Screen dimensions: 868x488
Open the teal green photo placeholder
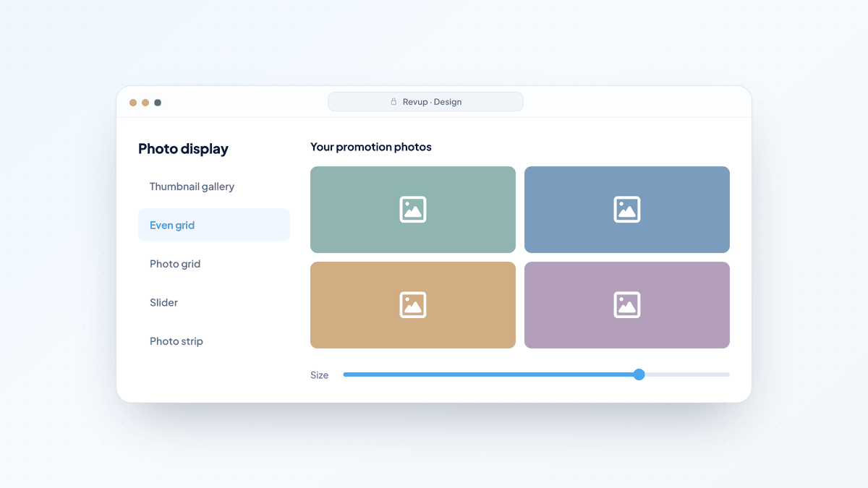pyautogui.click(x=413, y=210)
